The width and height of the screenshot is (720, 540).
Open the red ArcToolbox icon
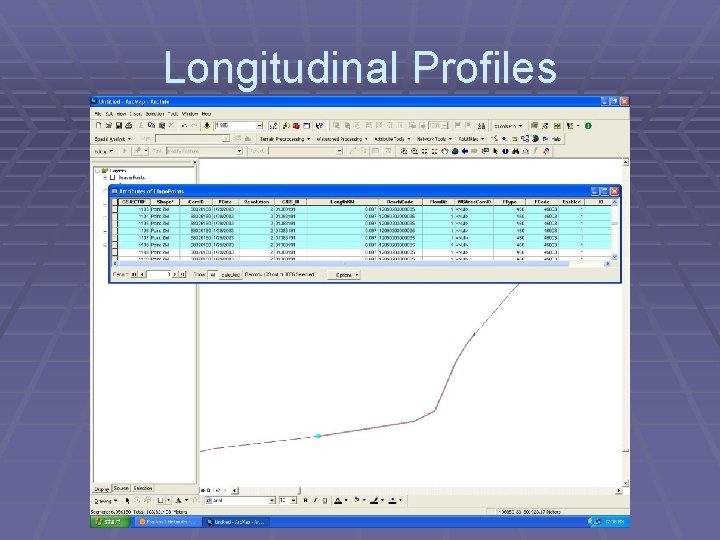[296, 125]
